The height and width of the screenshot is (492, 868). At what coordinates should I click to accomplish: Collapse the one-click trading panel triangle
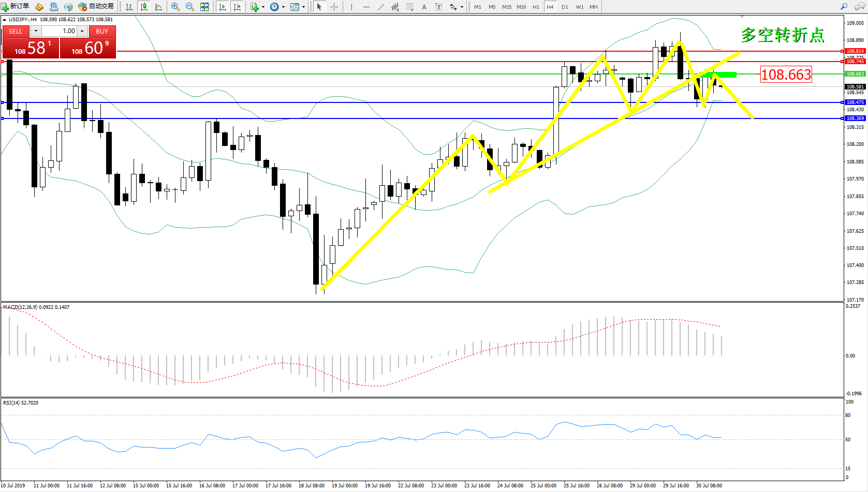(5, 20)
